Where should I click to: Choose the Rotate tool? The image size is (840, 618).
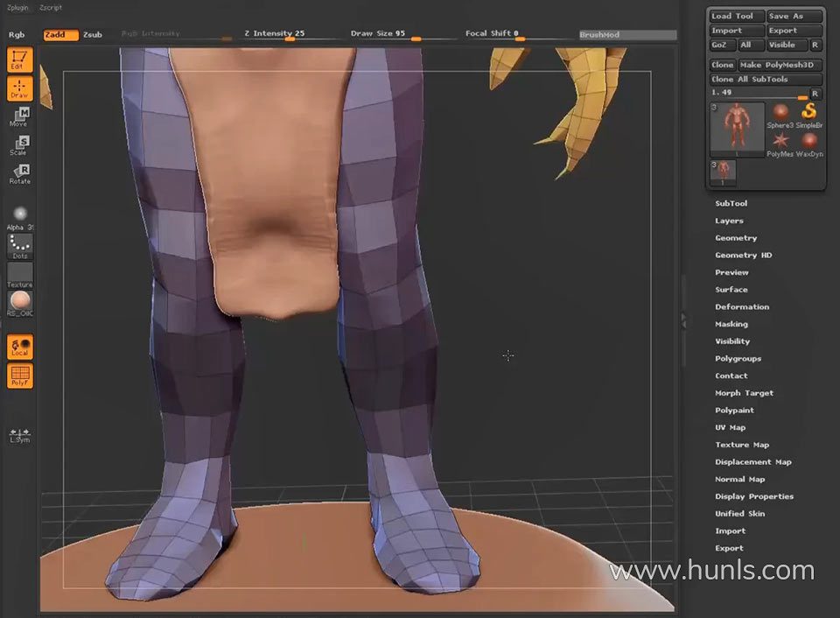click(x=19, y=174)
